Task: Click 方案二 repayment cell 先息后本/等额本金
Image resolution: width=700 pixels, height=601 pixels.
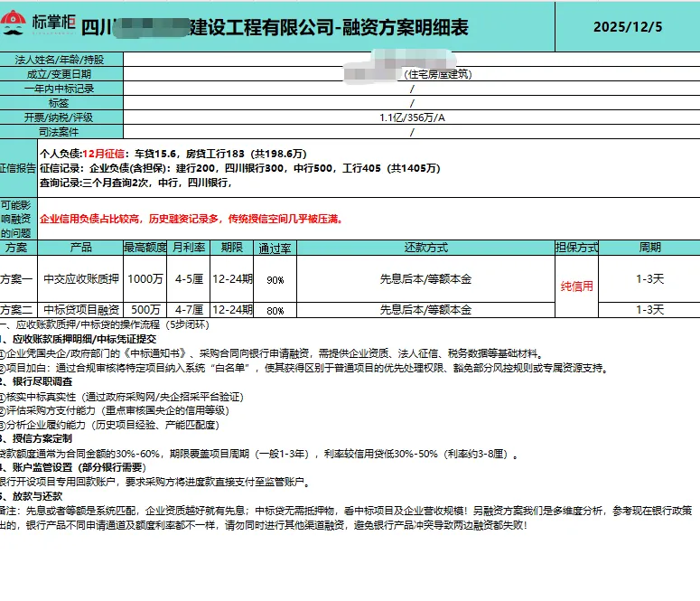Action: [426, 310]
